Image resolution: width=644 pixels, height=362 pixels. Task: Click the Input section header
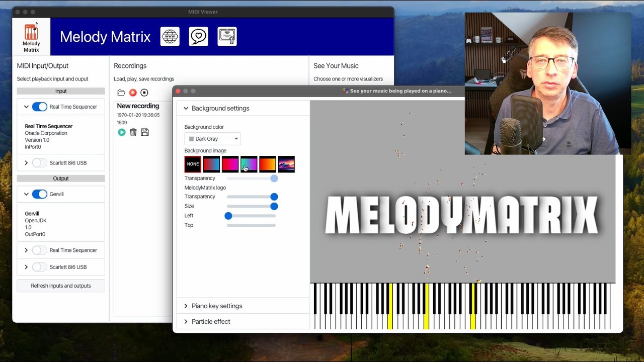point(61,91)
